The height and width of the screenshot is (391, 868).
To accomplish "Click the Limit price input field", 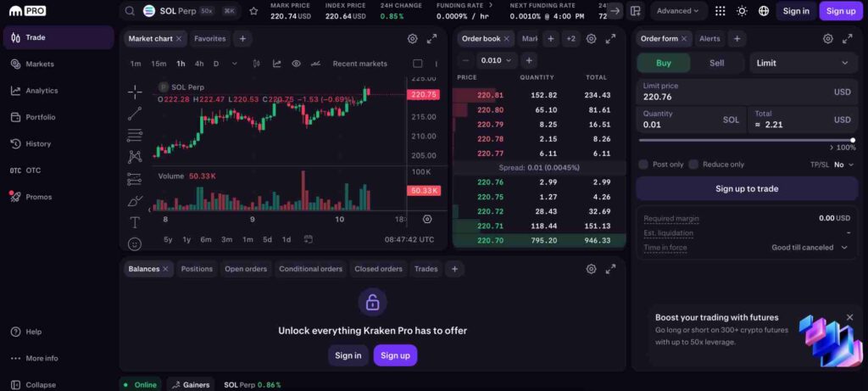I will [x=747, y=92].
